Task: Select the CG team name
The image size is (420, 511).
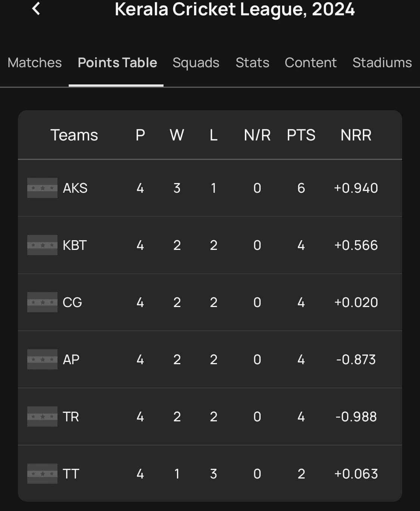Action: coord(72,302)
